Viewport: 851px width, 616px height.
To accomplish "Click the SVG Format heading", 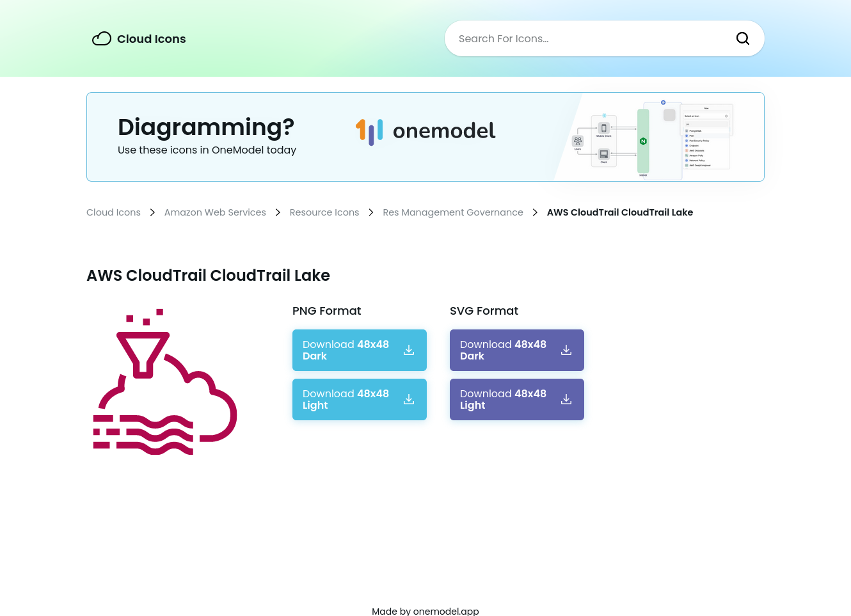I will (x=484, y=311).
